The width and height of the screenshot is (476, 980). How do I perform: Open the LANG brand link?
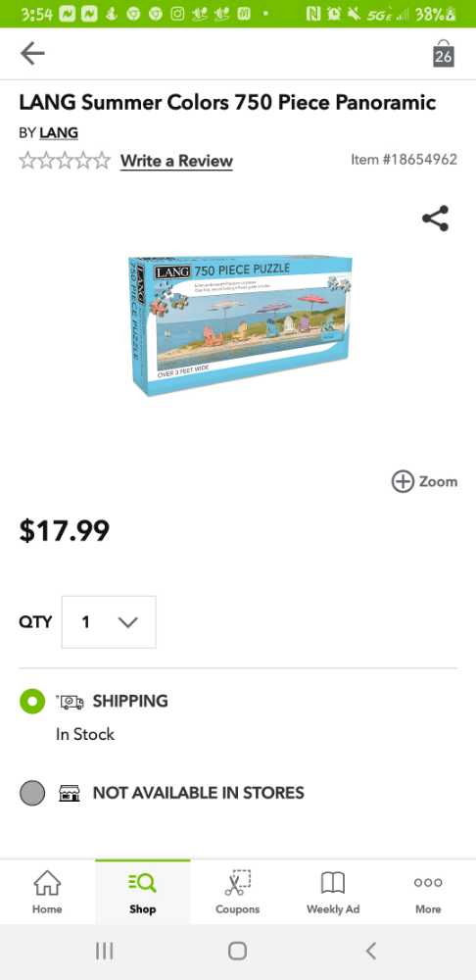[59, 132]
